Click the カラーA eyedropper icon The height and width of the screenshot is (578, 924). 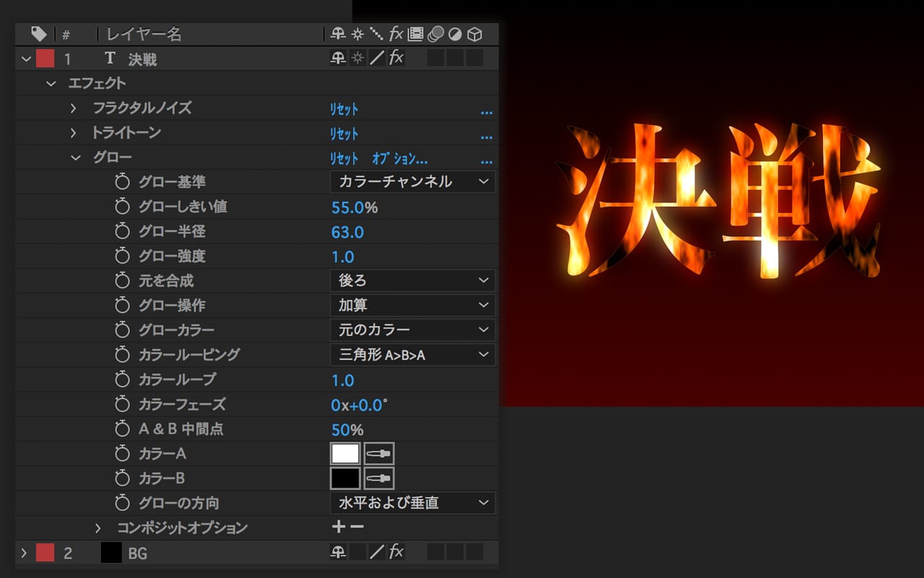pyautogui.click(x=379, y=454)
